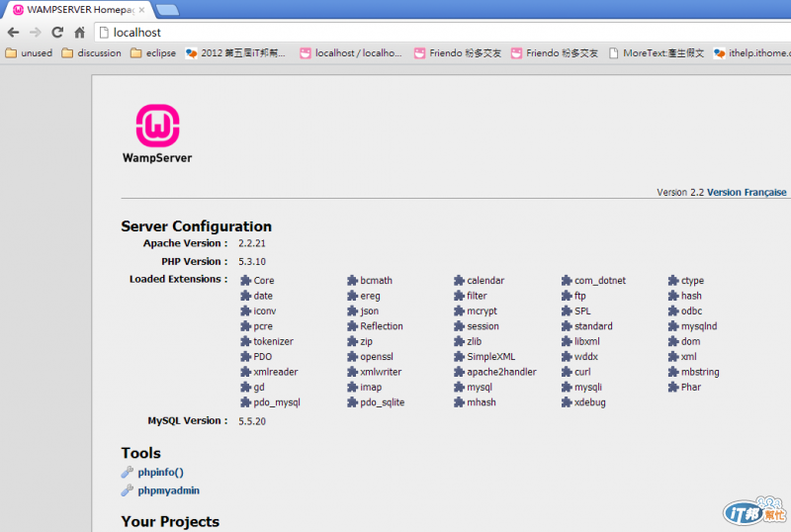Click the puzzle icon next to SPL

pos(567,310)
